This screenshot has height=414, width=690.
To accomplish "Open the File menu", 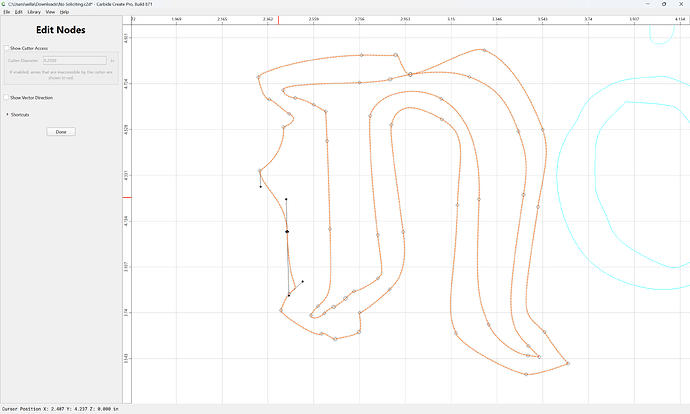I will [7, 12].
